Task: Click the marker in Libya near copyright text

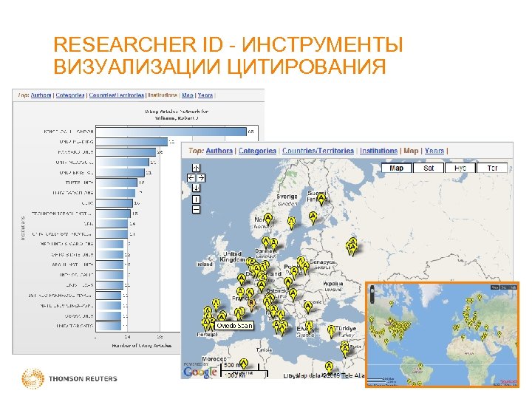Action: (x=329, y=368)
